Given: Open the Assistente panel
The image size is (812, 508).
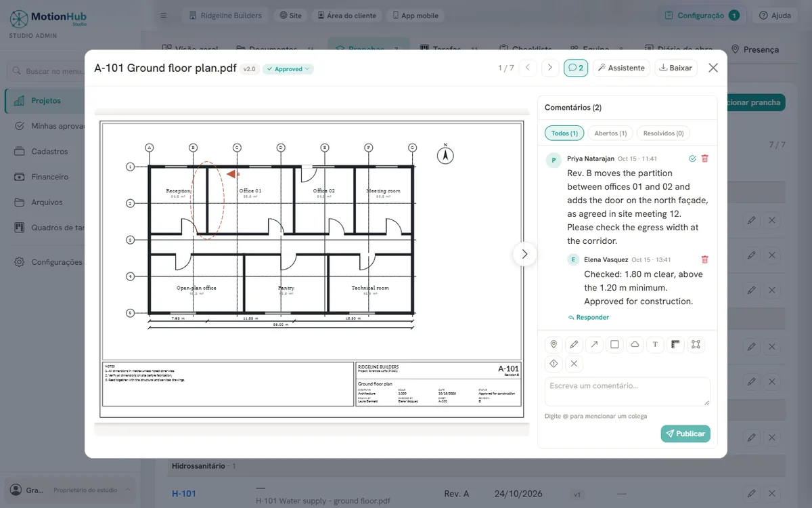Looking at the screenshot, I should pyautogui.click(x=621, y=68).
